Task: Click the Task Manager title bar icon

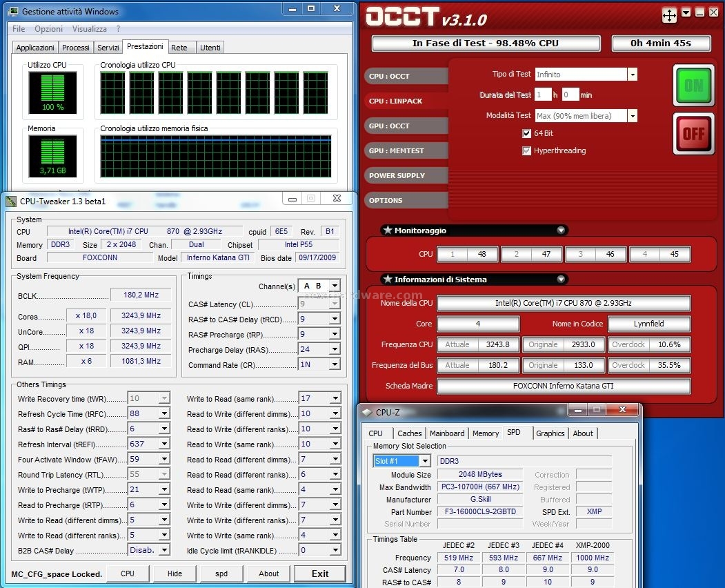Action: click(x=13, y=11)
